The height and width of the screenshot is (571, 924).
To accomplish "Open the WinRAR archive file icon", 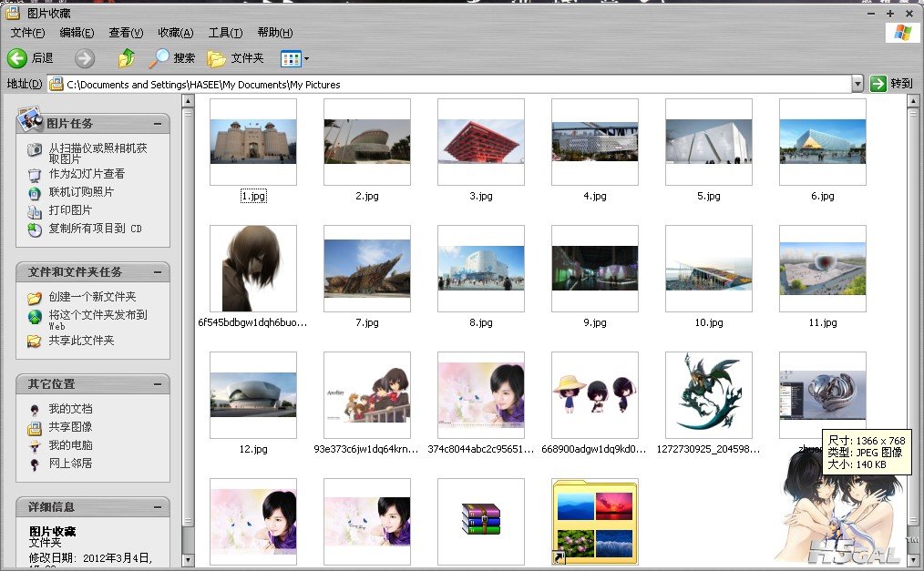I will [480, 519].
